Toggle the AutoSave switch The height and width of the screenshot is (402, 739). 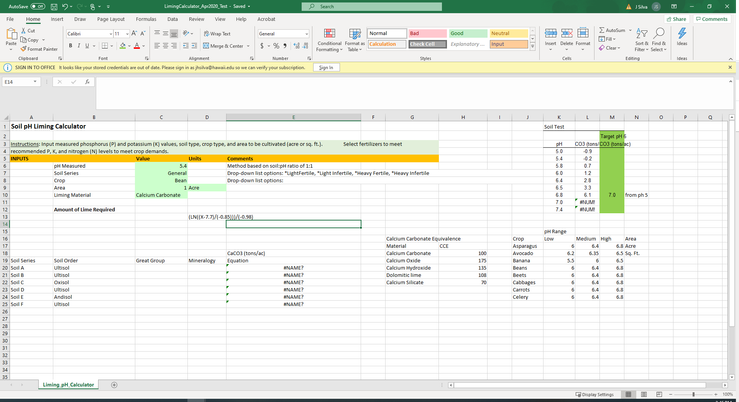[38, 7]
